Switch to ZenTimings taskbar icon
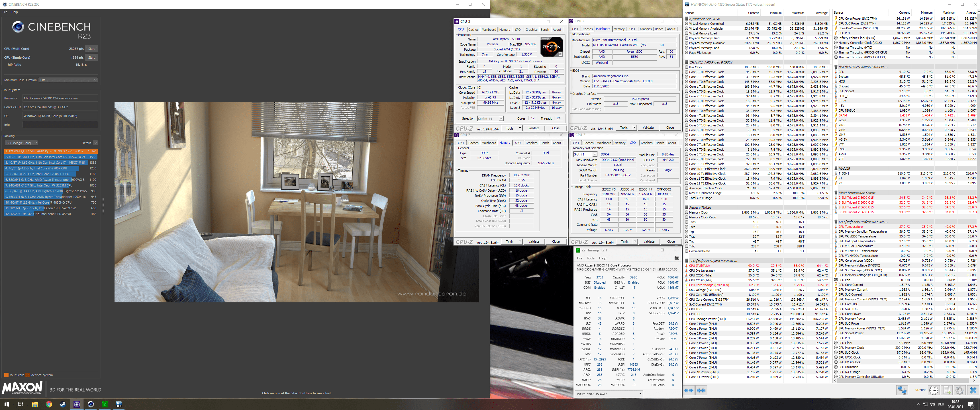 [105, 404]
